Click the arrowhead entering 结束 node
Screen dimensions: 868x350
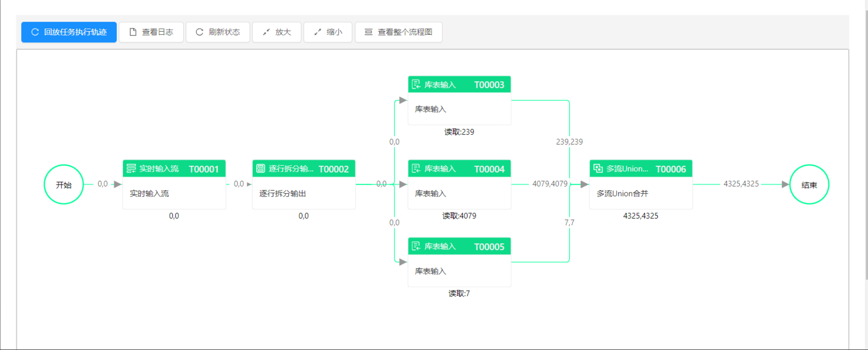coord(785,184)
